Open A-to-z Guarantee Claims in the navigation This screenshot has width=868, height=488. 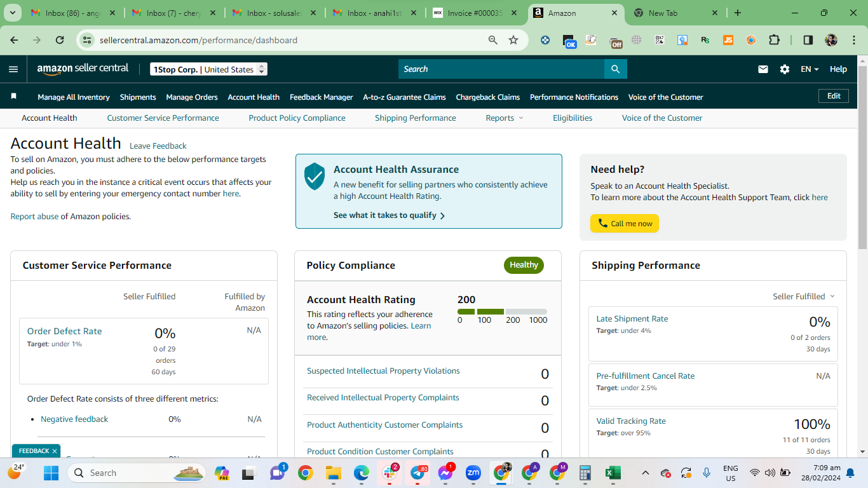coord(404,97)
